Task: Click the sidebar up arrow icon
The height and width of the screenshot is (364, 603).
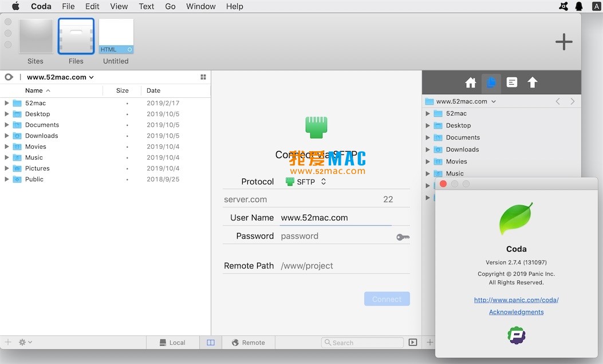Action: [532, 82]
